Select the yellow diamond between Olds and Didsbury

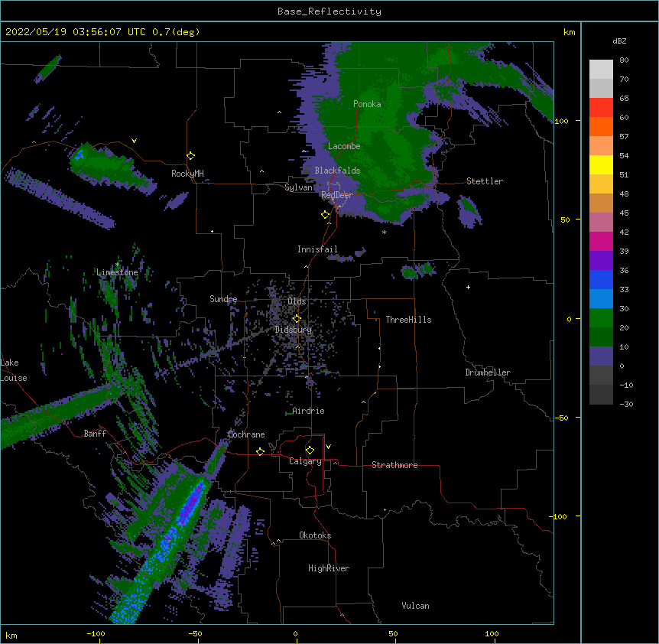(297, 318)
